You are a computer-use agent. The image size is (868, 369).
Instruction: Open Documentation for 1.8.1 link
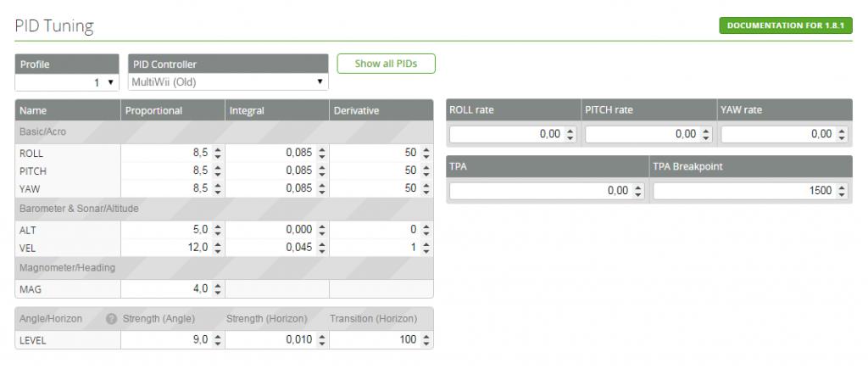click(785, 25)
